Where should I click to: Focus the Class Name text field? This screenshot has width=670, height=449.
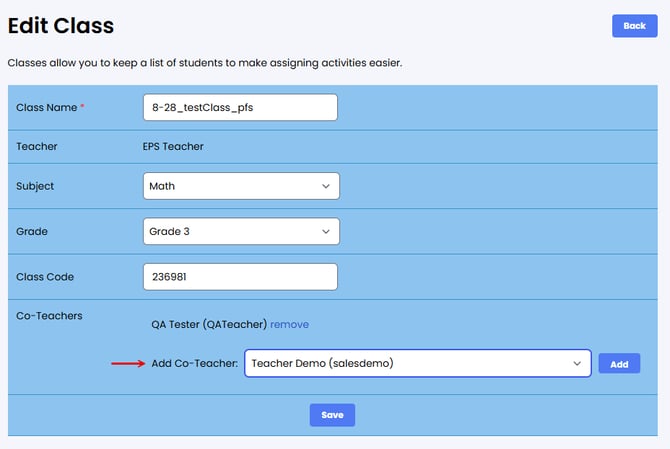pyautogui.click(x=240, y=107)
